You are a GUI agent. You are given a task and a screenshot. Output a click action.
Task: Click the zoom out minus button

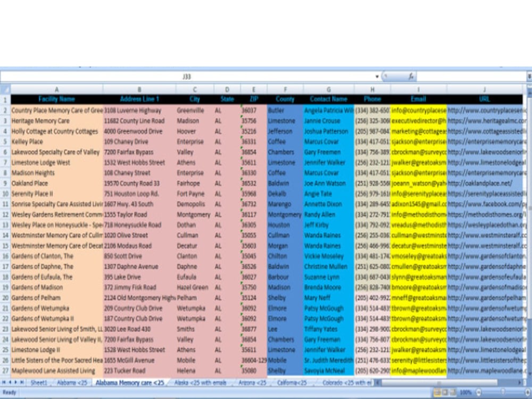478,393
